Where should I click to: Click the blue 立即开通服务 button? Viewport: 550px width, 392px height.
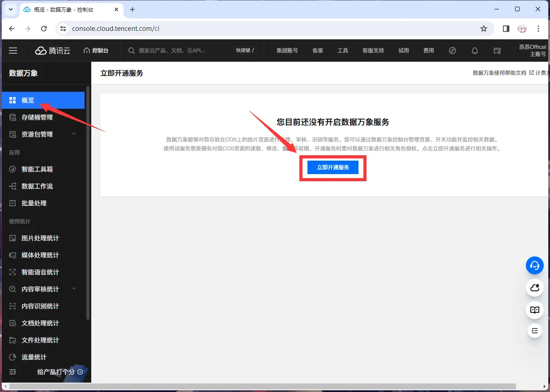click(333, 167)
